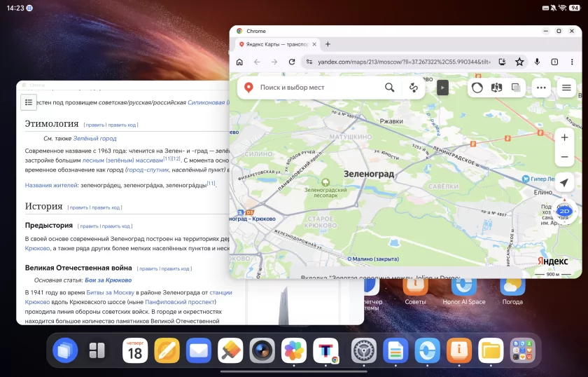This screenshot has width=588, height=377.
Task: Open Honor AI Space desktop app
Action: point(464,291)
